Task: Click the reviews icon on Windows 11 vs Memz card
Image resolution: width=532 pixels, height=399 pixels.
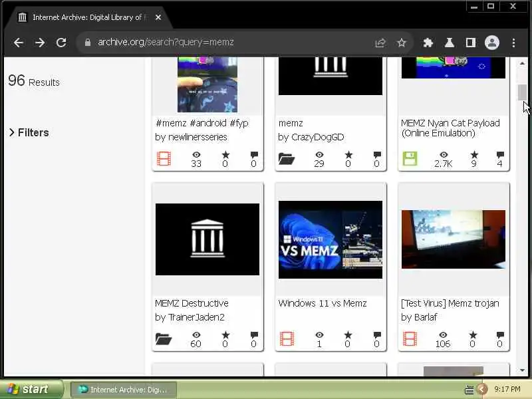Action: 377,335
